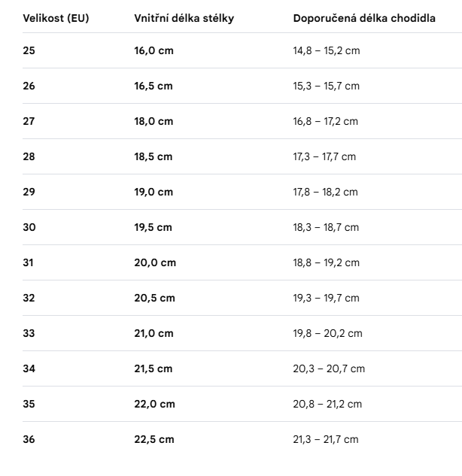The width and height of the screenshot is (462, 476).
Task: Select size 34 row label
Action: (x=29, y=368)
